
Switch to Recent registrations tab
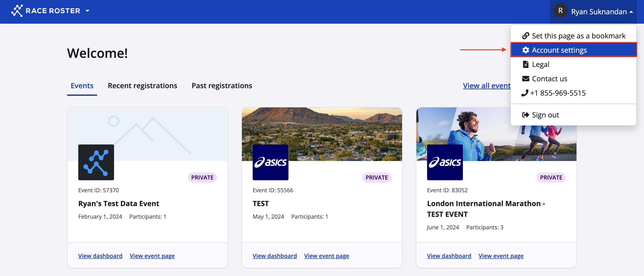point(142,86)
